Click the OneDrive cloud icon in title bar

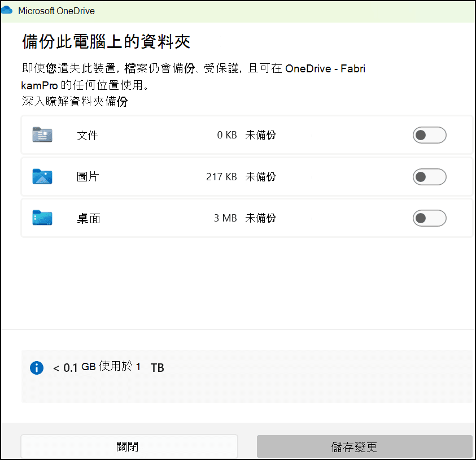pyautogui.click(x=7, y=10)
